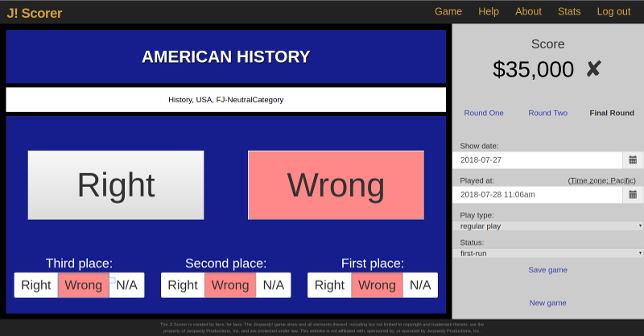Go to the Help page
Screen dimensions: 644x336
489,11
